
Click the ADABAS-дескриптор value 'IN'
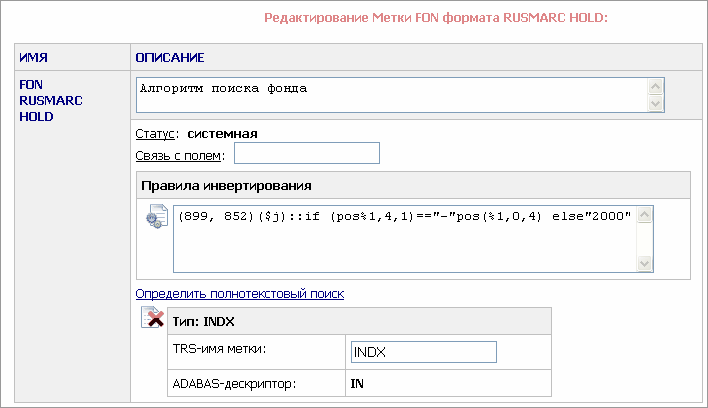point(358,382)
